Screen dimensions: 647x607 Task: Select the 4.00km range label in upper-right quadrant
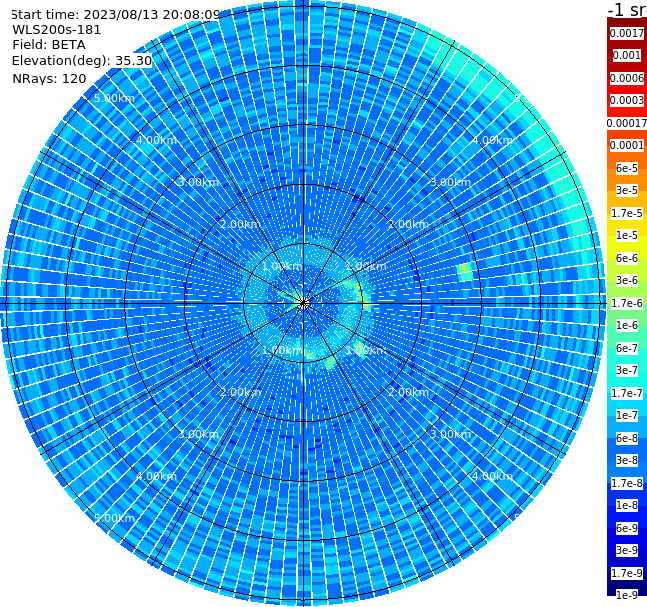click(492, 140)
